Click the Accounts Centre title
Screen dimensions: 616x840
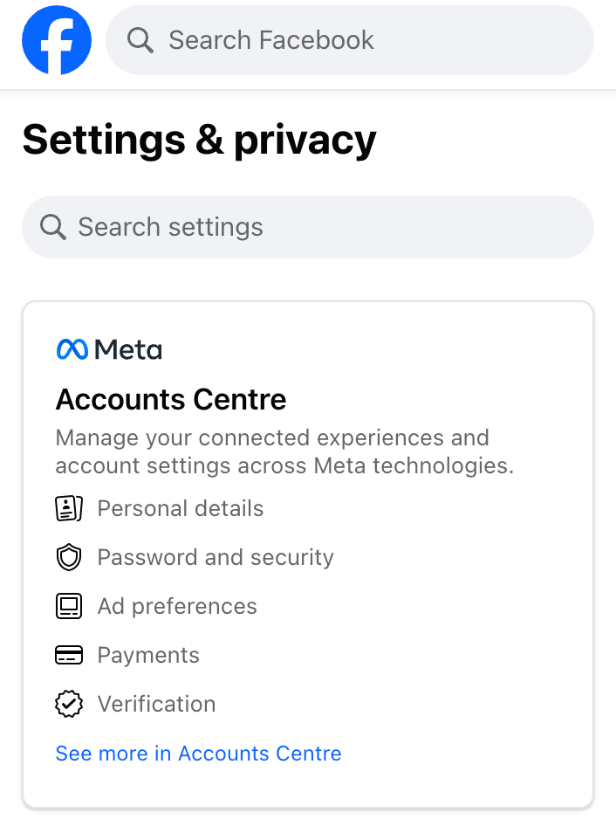pos(170,399)
